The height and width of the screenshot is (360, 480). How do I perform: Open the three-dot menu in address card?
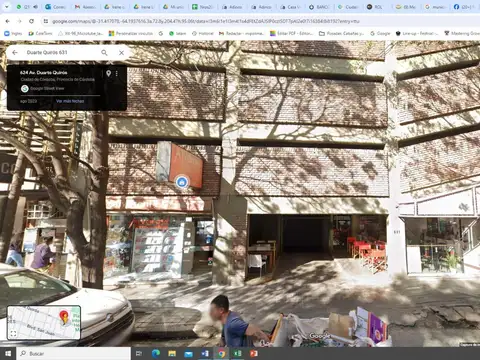click(117, 73)
